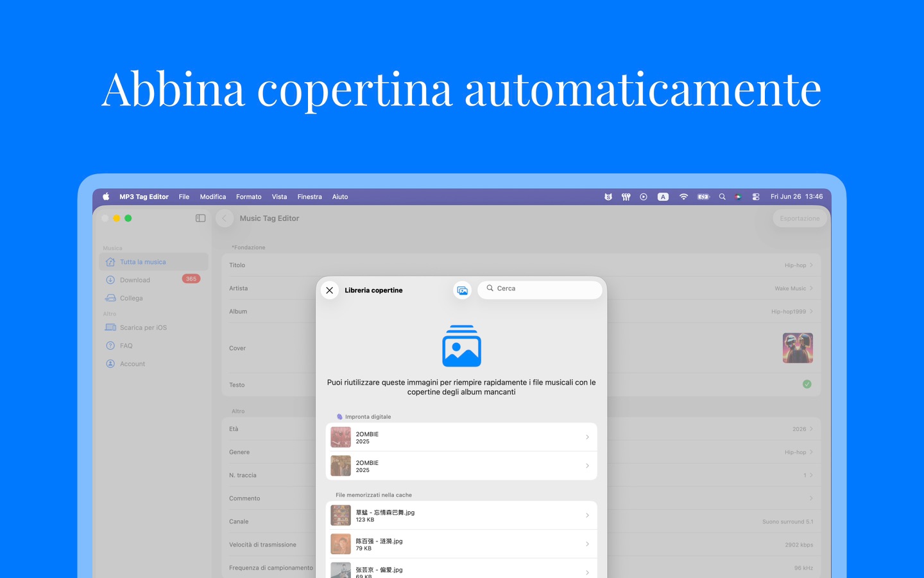Click the battery icon in menu bar
924x578 pixels.
click(703, 197)
